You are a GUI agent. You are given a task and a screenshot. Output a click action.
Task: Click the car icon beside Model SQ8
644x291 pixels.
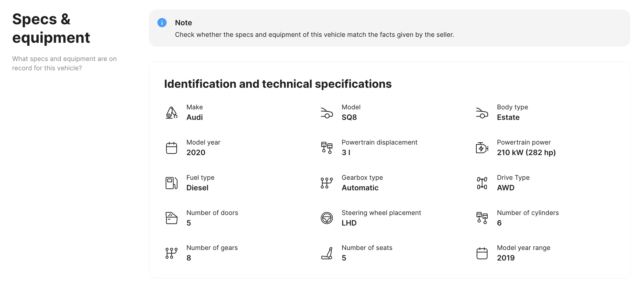[x=327, y=113]
